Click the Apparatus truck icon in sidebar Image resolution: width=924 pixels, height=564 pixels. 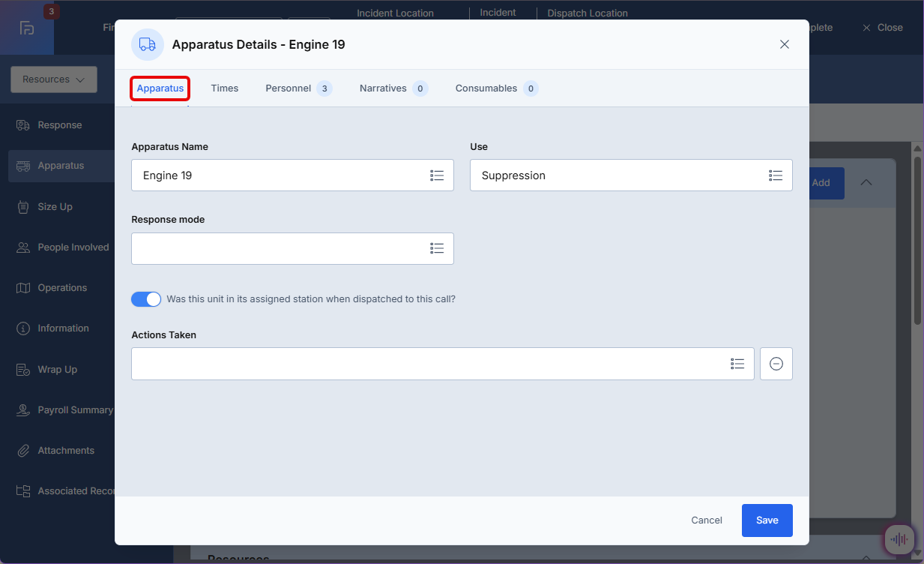point(23,166)
